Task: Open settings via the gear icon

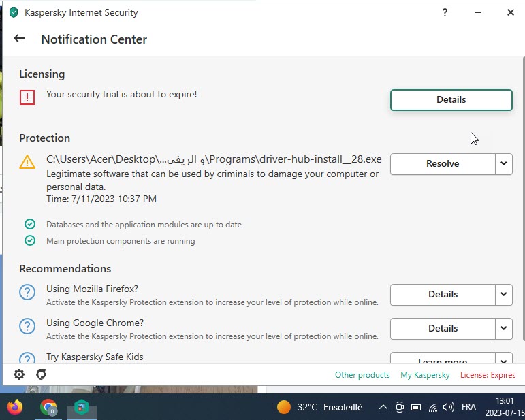Action: [x=19, y=374]
